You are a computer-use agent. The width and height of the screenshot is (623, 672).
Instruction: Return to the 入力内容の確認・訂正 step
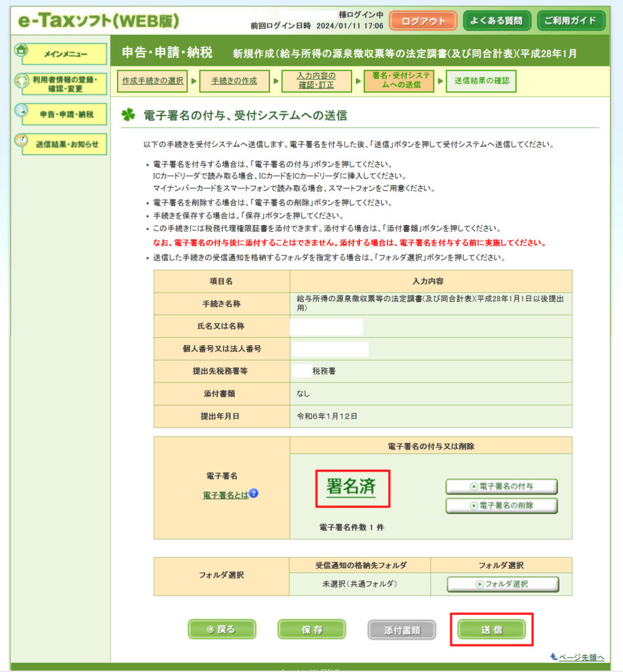[x=315, y=81]
